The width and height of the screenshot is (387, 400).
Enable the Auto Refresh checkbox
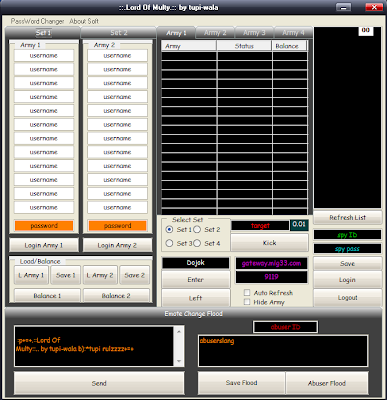point(247,293)
